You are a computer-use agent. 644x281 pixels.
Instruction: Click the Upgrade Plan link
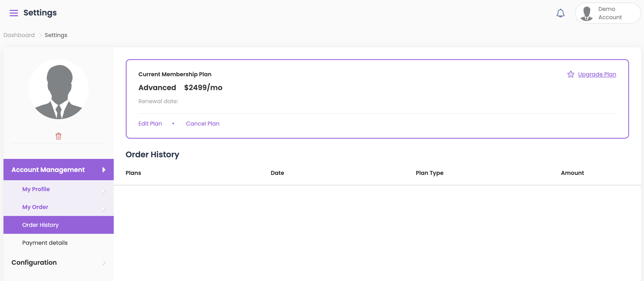(597, 74)
